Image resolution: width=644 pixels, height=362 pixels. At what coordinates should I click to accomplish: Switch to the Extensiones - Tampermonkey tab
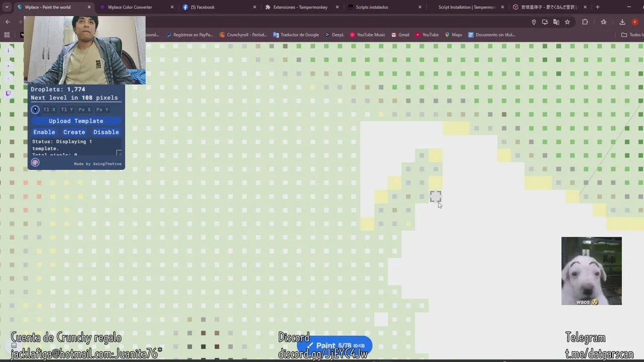click(x=302, y=7)
